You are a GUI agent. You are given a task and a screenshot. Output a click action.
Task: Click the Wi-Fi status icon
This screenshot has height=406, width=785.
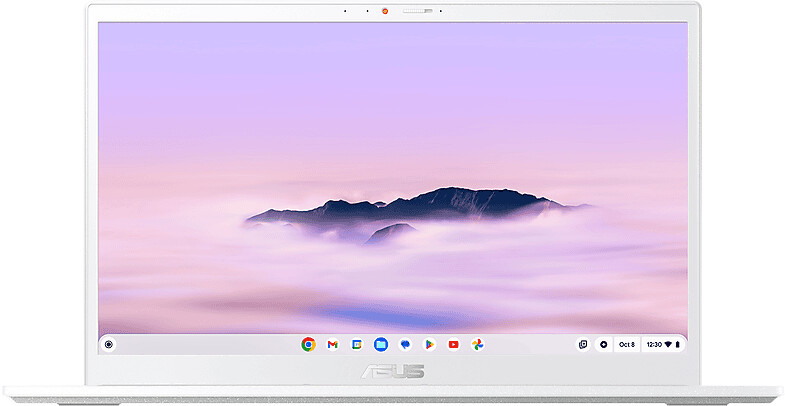coord(668,344)
